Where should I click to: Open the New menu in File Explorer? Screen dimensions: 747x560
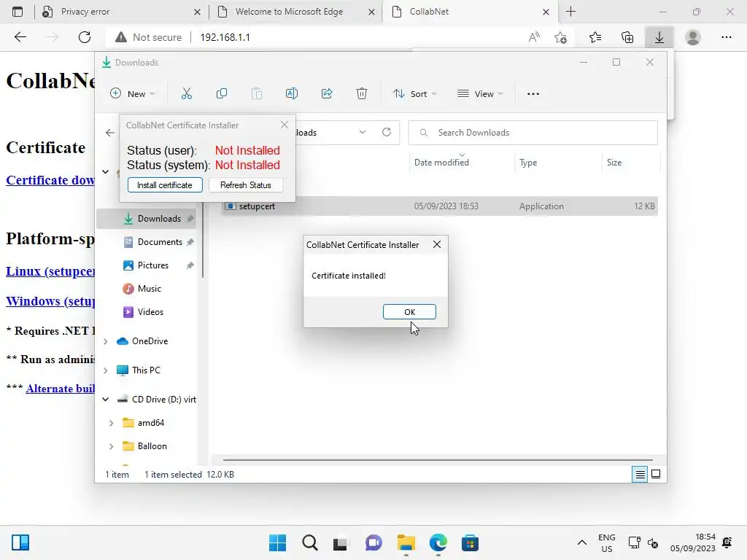click(133, 94)
